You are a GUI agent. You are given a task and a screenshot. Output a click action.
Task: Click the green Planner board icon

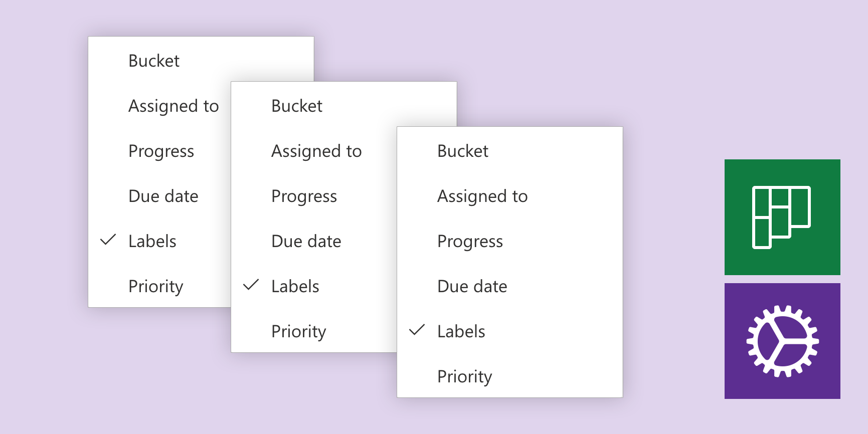point(782,217)
